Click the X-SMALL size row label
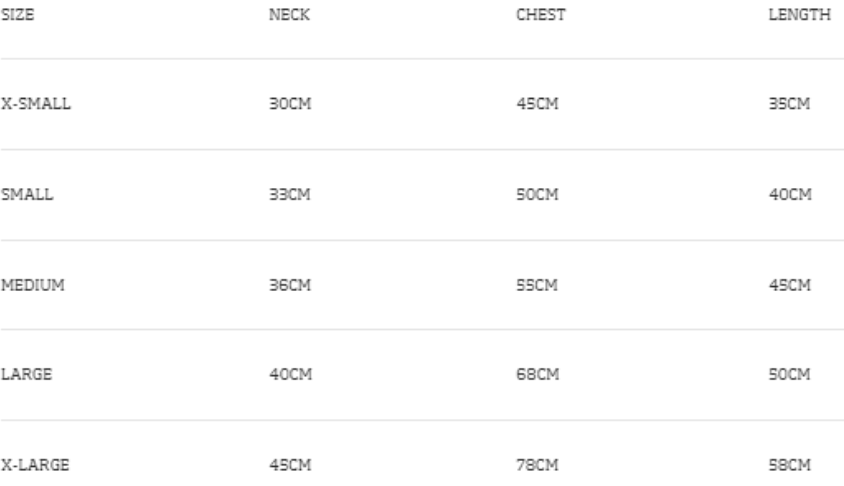Screen dimensions: 844x486 click(35, 105)
